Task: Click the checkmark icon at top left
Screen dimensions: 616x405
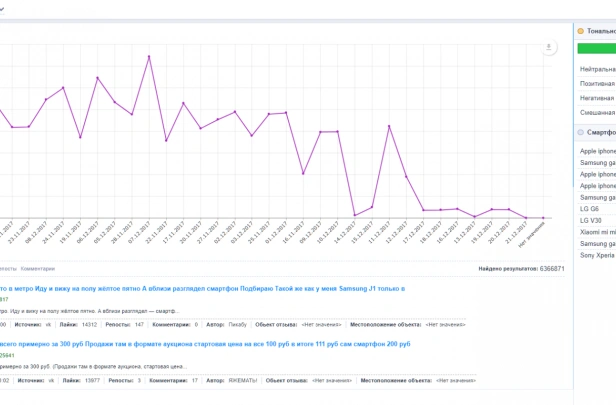Action: point(2,9)
